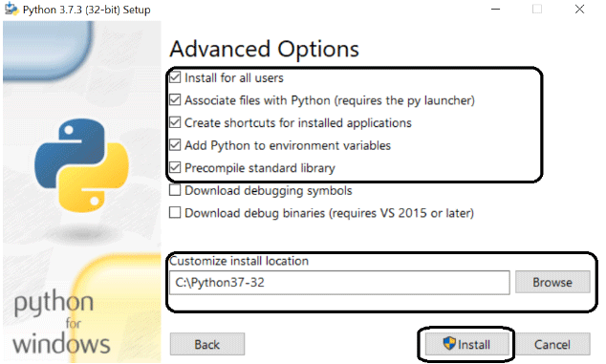Start installation with Install button
606x364 pixels.
point(466,344)
